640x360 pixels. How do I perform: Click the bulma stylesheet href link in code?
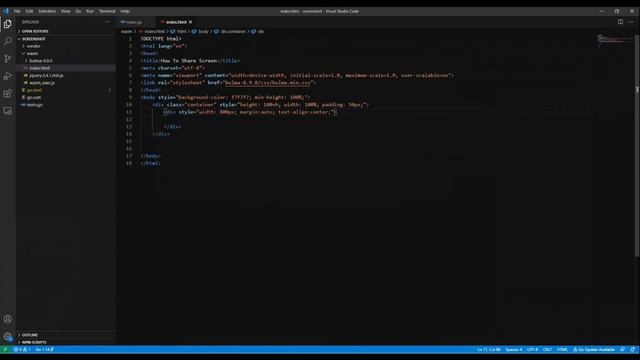point(268,83)
